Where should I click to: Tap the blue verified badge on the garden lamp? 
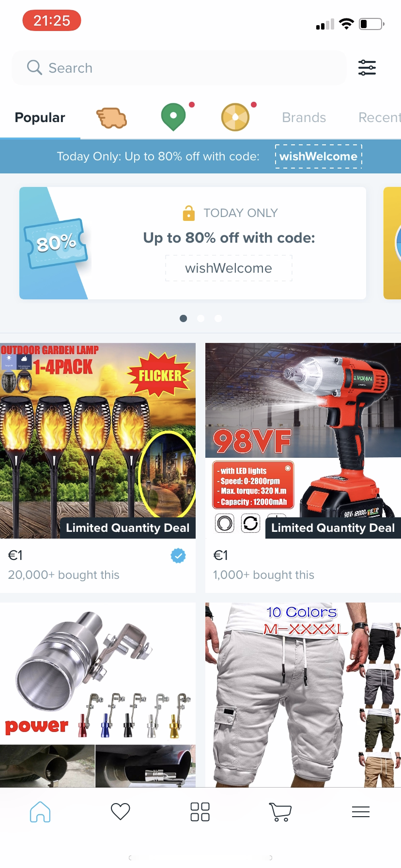coord(178,556)
